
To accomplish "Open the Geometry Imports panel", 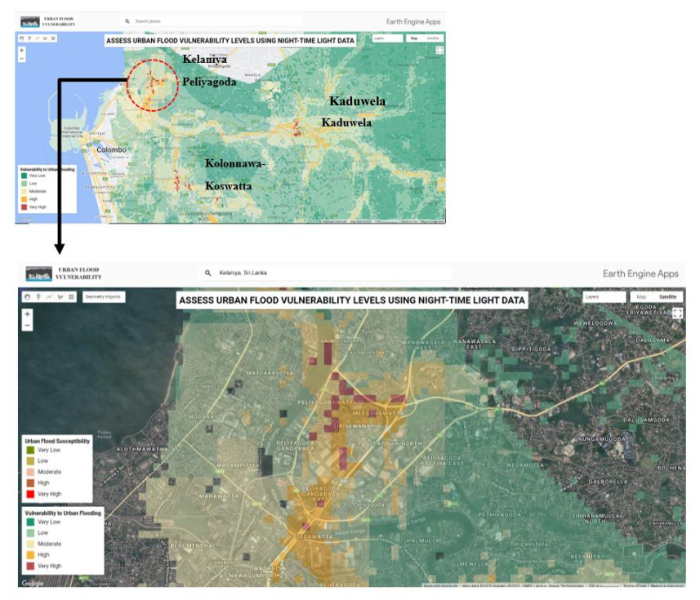I will pyautogui.click(x=104, y=297).
